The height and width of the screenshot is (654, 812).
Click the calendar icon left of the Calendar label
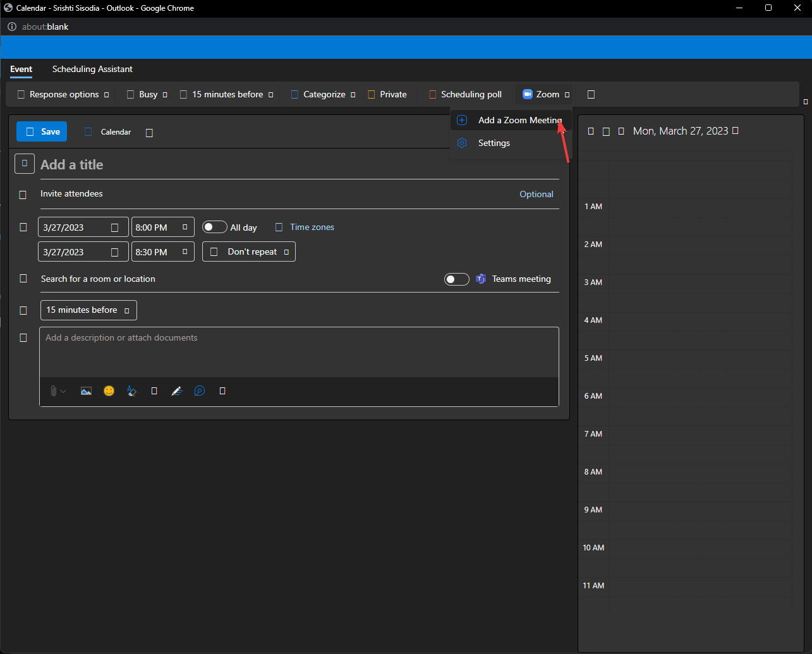click(88, 132)
